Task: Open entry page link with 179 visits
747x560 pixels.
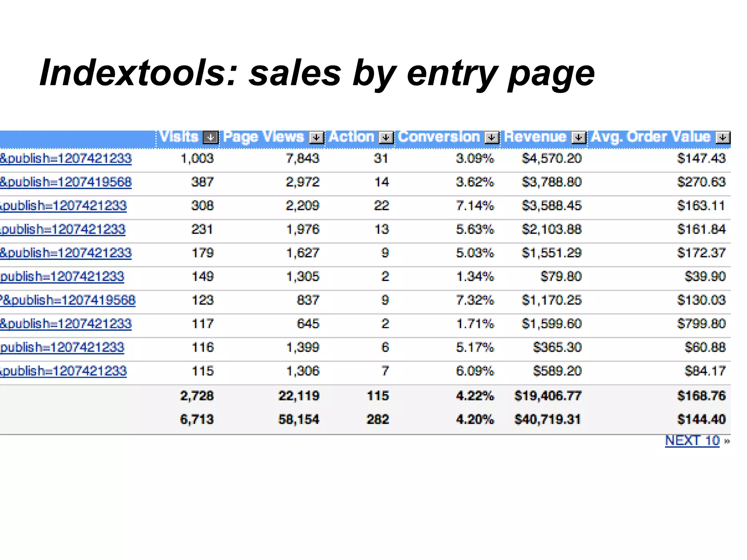Action: 66,253
